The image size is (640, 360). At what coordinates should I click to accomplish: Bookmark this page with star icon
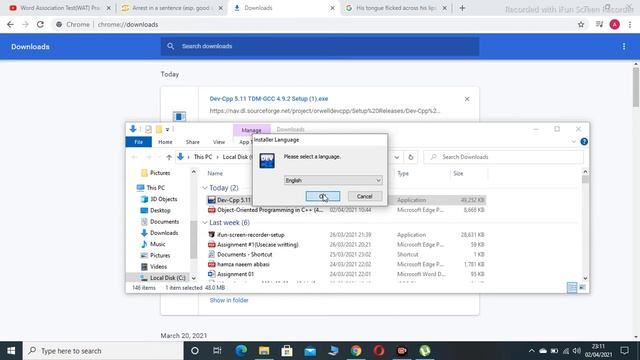point(581,24)
